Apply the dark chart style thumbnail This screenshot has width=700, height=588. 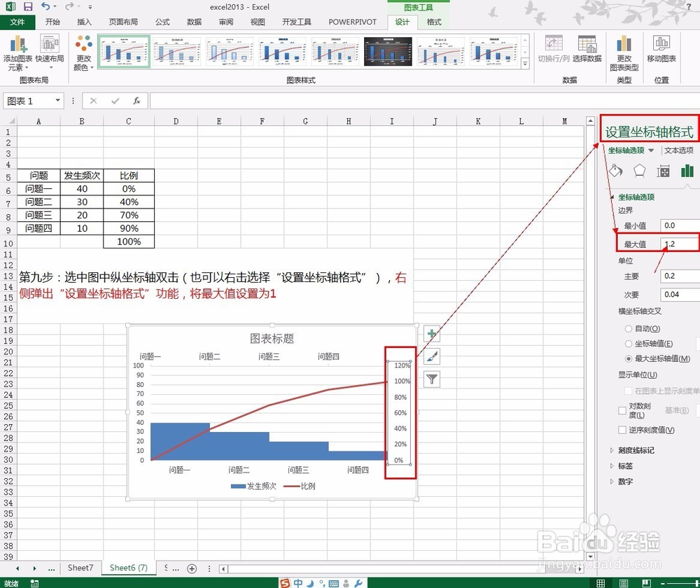point(388,51)
